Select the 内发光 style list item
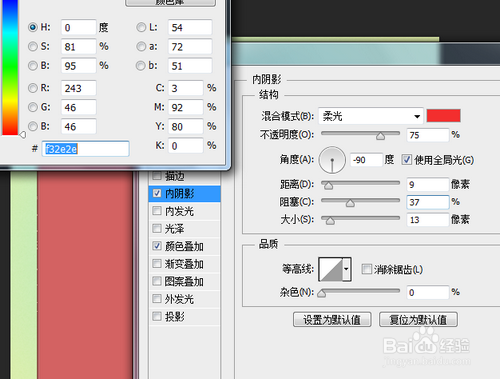Viewport: 500px width, 379px height. point(185,211)
